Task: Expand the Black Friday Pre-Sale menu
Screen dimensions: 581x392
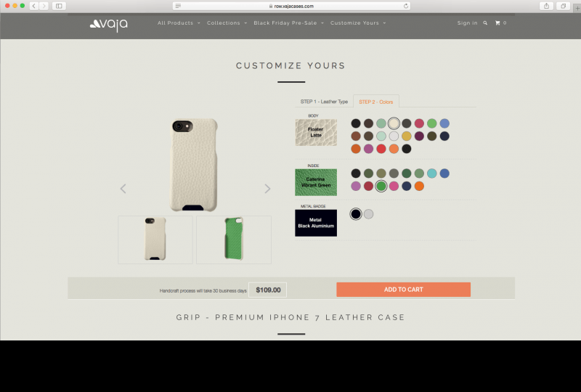Action: pyautogui.click(x=288, y=23)
